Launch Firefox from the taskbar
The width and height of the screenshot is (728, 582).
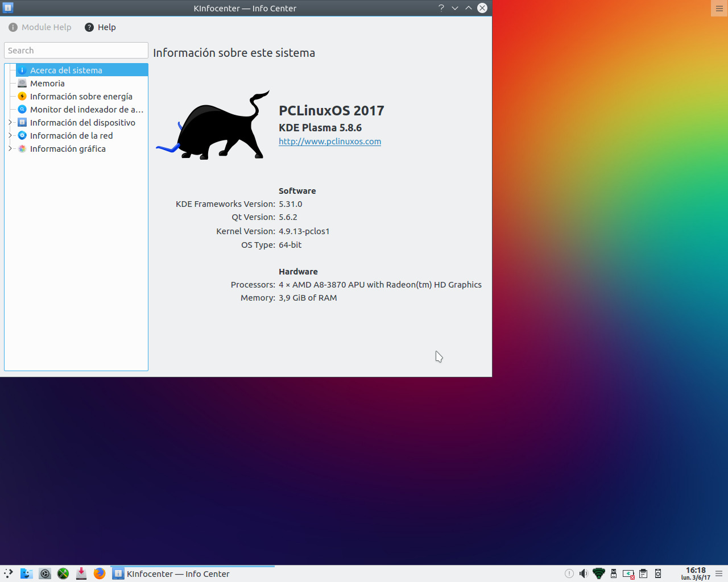[100, 573]
